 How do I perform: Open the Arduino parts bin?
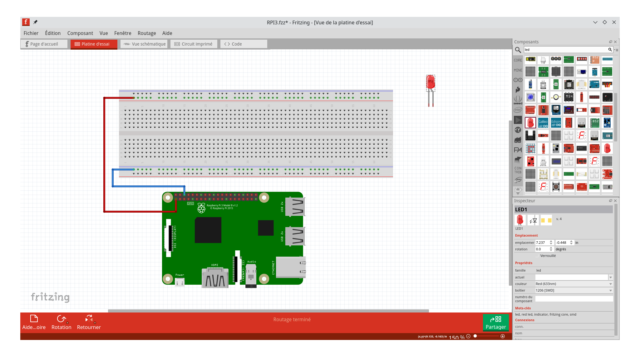click(x=518, y=80)
